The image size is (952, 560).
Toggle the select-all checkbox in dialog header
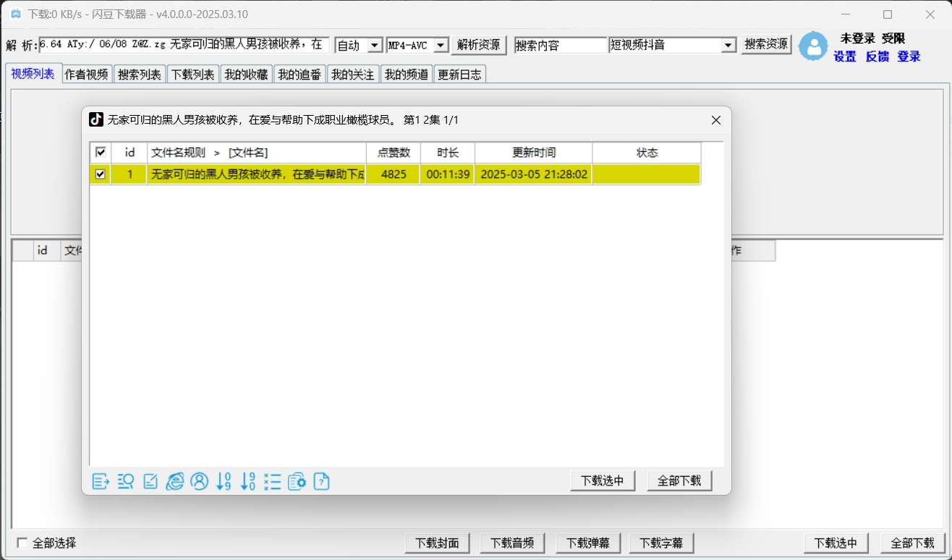(x=101, y=153)
